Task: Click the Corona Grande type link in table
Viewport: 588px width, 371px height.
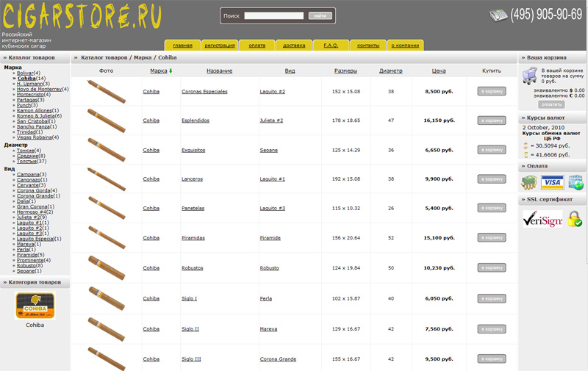Action: tap(279, 359)
